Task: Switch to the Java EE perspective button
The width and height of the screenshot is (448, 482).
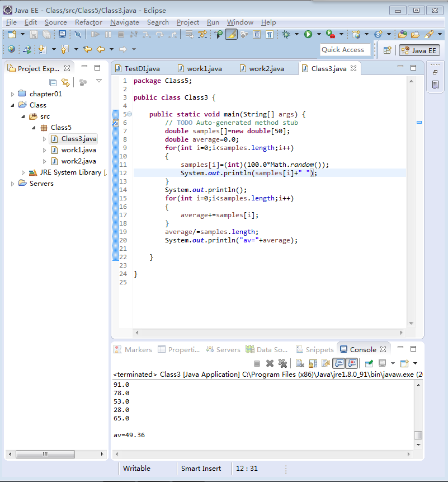Action: tap(419, 50)
